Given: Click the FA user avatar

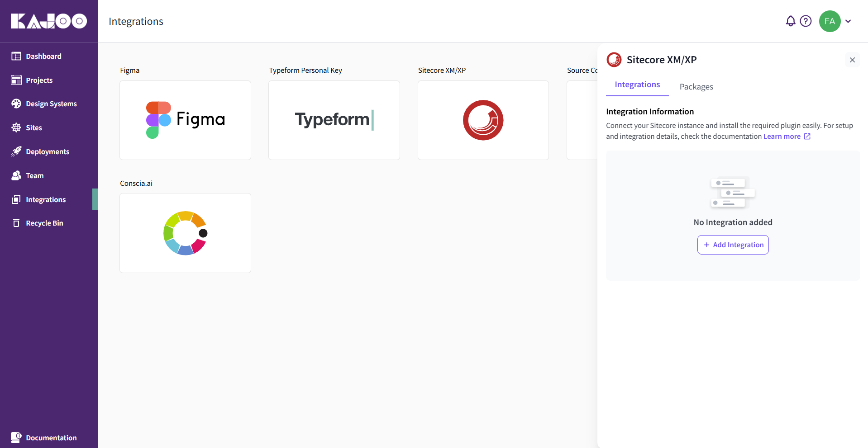Looking at the screenshot, I should pos(830,21).
